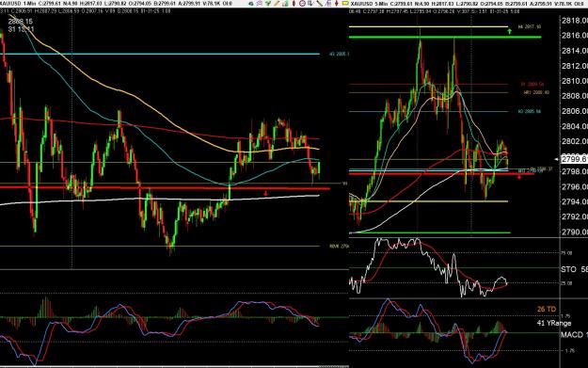Click the 2802 price axis label

(x=574, y=141)
